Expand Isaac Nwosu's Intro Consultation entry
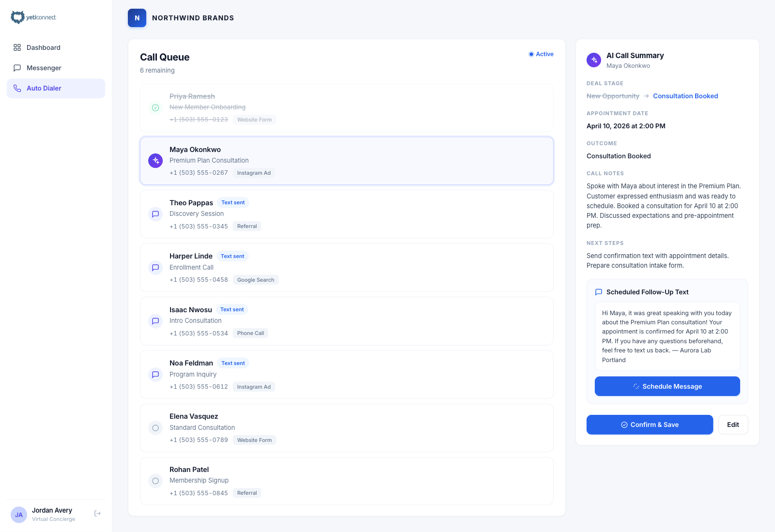The image size is (775, 532). click(346, 320)
